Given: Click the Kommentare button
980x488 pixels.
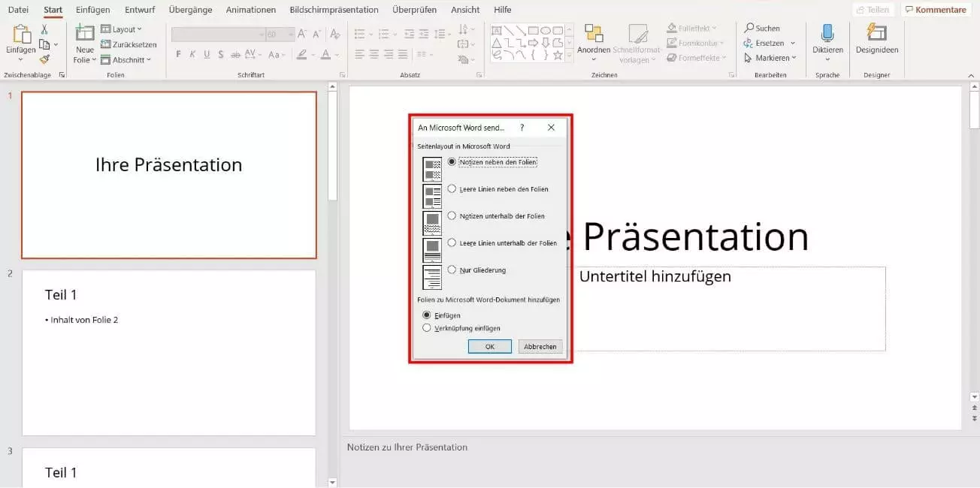Looking at the screenshot, I should [936, 10].
